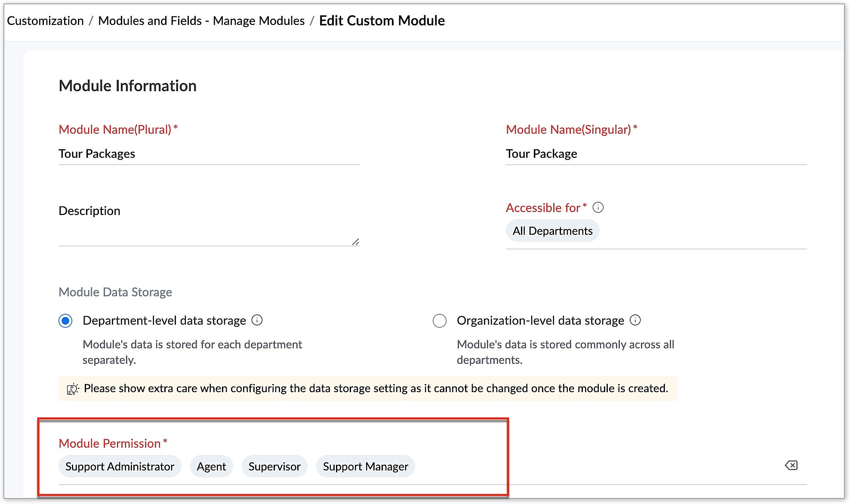Click the Agent permission tag
This screenshot has width=850, height=504.
(x=211, y=467)
